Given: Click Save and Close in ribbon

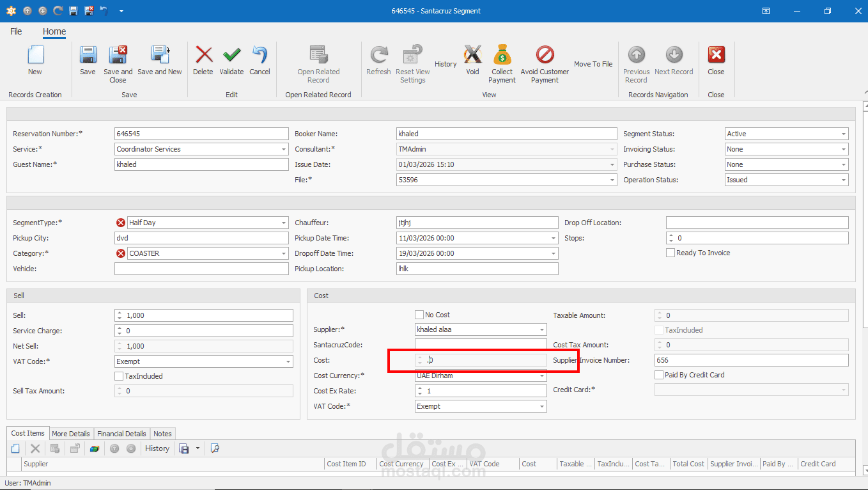Looking at the screenshot, I should [x=118, y=64].
